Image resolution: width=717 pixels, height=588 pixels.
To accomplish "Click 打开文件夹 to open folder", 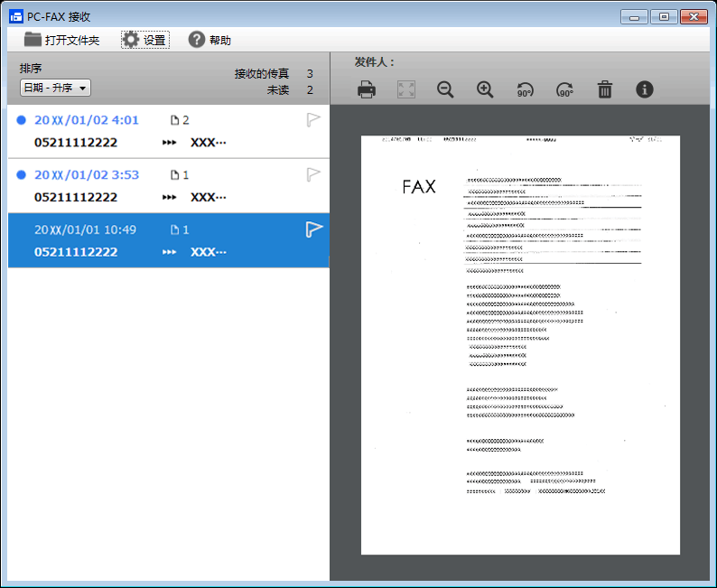I will pos(62,40).
